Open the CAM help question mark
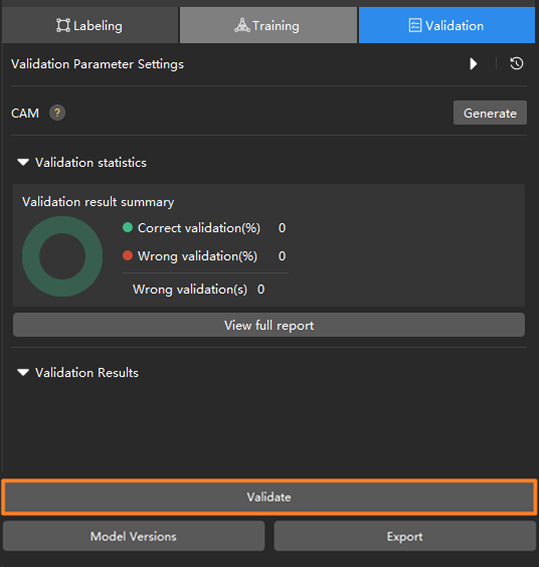Screen dimensions: 539x567 [57, 113]
